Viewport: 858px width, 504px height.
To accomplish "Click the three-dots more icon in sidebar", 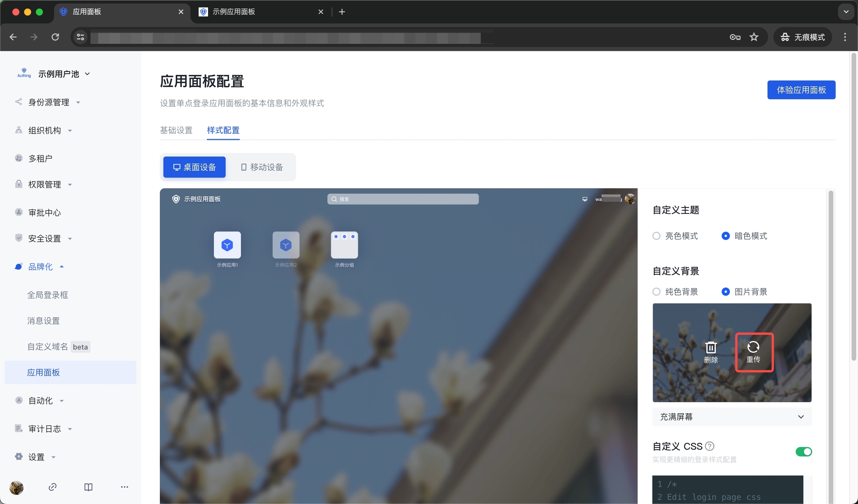I will click(124, 487).
